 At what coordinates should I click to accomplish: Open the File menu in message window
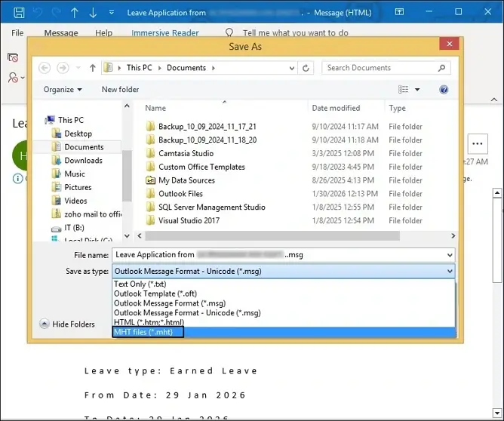click(x=17, y=32)
